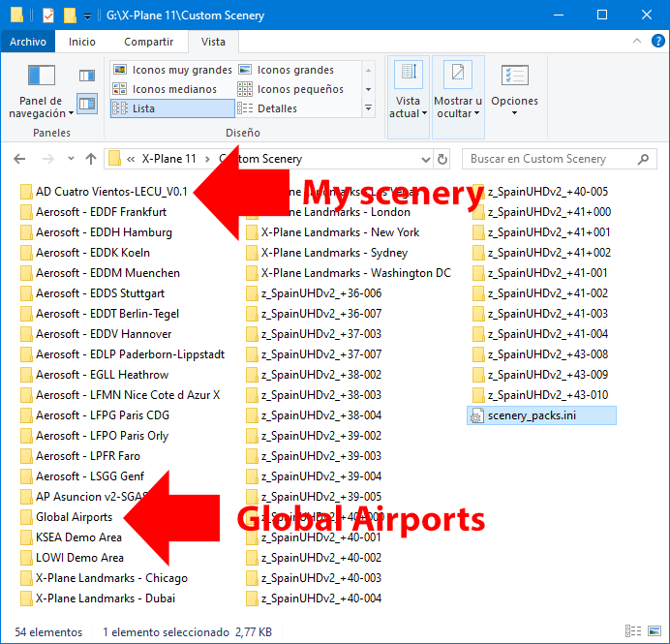Select X-Plane Landmarks - Chicago folder
The height and width of the screenshot is (644, 670).
(x=104, y=578)
